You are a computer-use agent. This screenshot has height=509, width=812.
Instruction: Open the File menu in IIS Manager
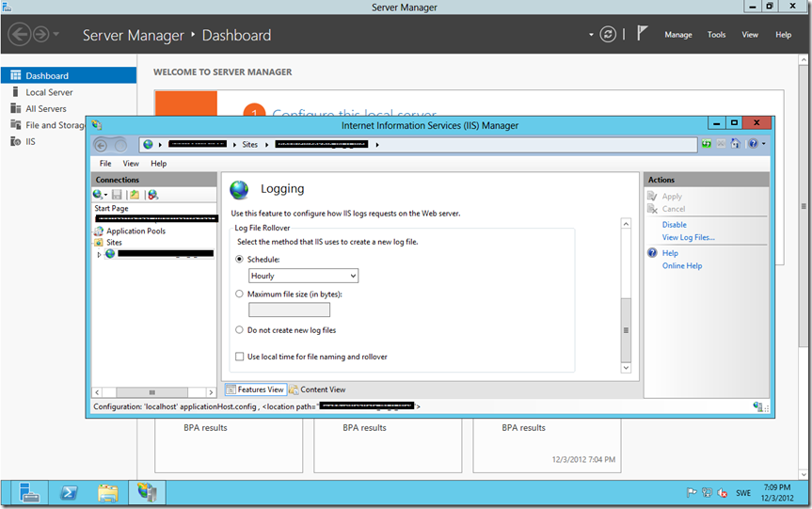point(105,163)
